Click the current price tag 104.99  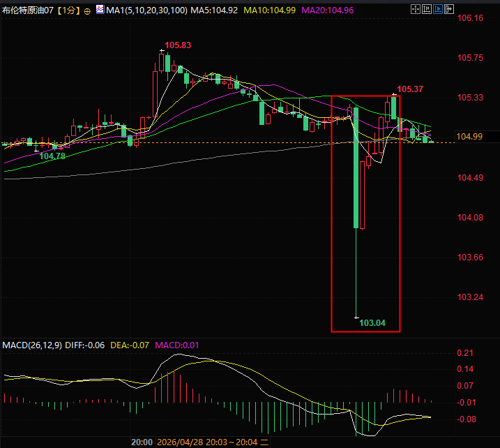pyautogui.click(x=469, y=137)
